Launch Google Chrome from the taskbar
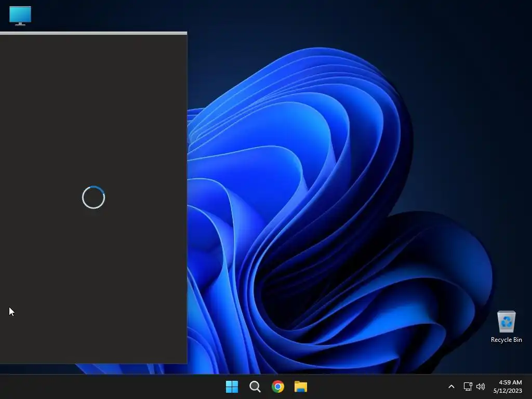 coord(278,387)
